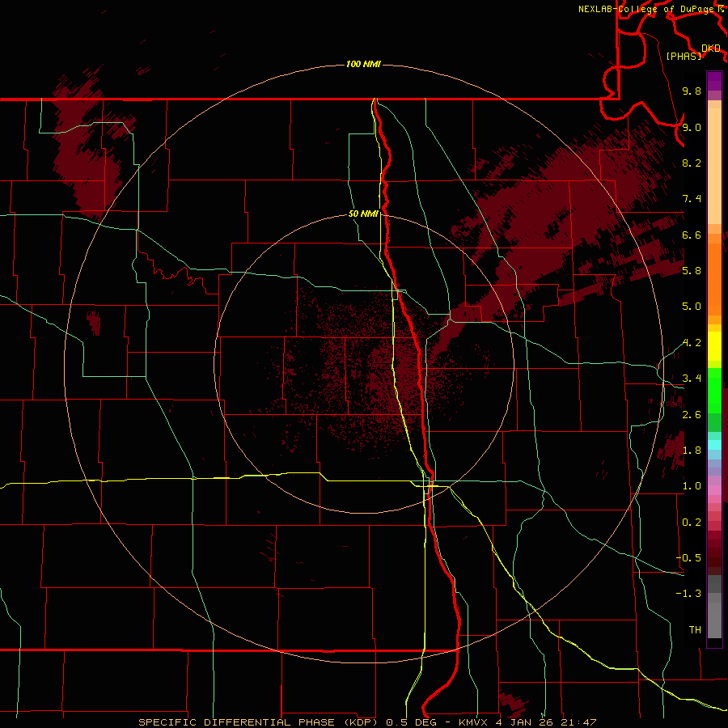Pick the purple top band of the color scale
Image resolution: width=728 pixels, height=728 pixels.
tap(714, 81)
